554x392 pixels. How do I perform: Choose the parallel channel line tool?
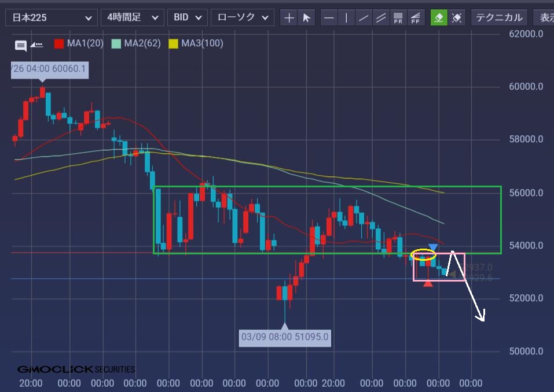[x=381, y=18]
